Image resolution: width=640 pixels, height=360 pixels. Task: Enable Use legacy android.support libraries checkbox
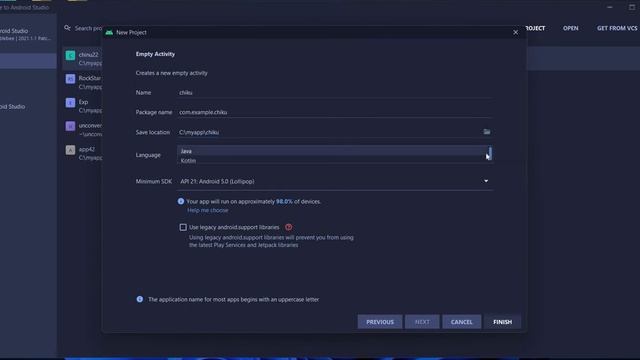coord(183,227)
